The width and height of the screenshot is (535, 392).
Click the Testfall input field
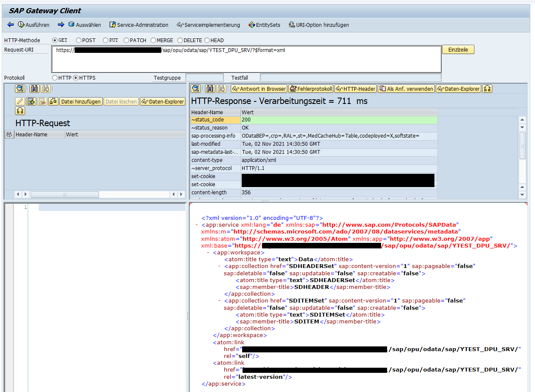(350, 78)
